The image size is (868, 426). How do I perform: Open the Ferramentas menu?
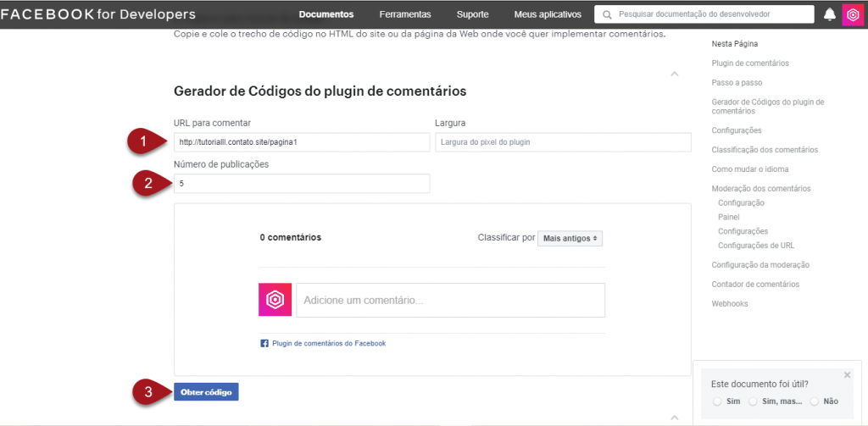[405, 14]
